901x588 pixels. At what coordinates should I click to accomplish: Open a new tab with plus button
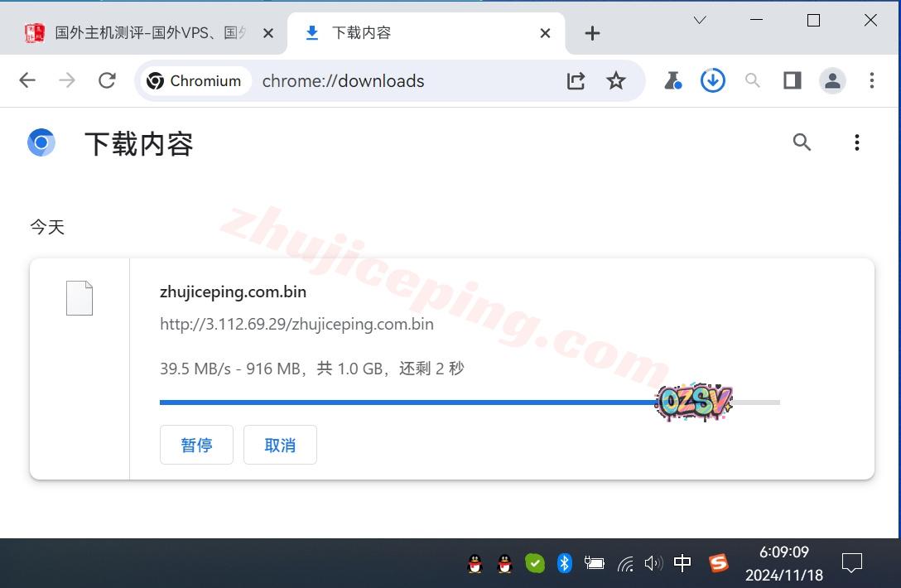click(592, 33)
